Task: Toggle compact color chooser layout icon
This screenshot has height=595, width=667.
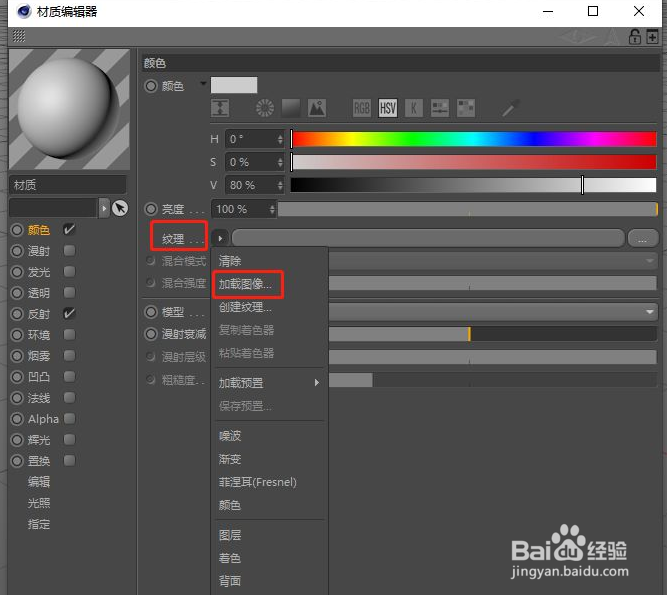Action: (x=220, y=108)
